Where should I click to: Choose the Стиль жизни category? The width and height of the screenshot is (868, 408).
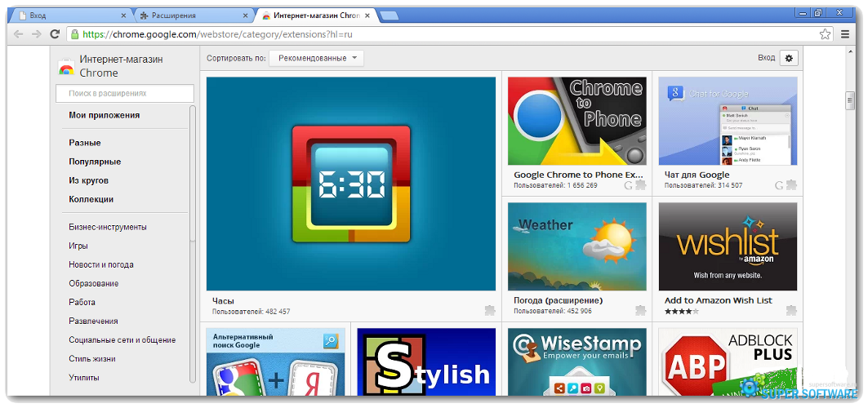coord(92,358)
